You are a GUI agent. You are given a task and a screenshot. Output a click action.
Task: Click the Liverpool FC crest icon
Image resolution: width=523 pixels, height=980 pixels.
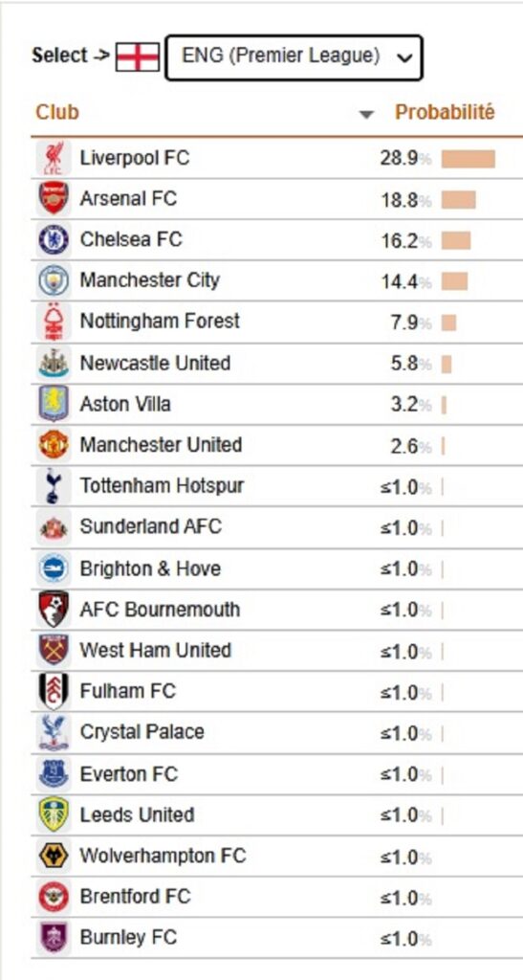[54, 158]
